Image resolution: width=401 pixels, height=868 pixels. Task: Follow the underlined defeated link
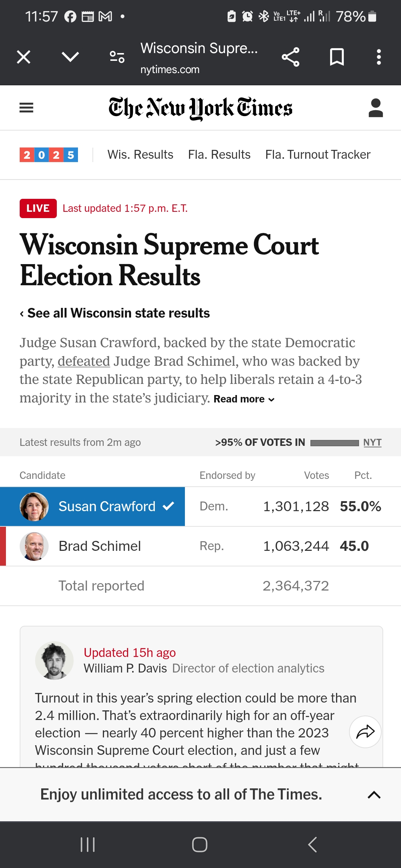coord(84,361)
